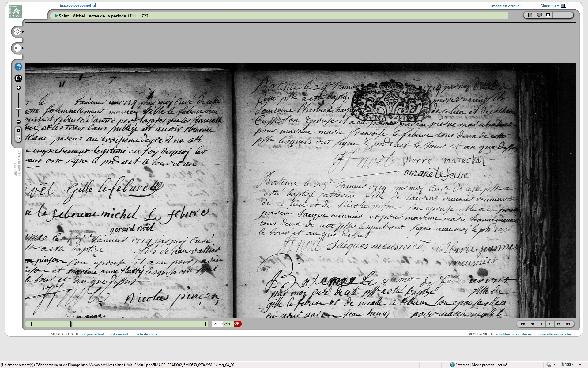The image size is (588, 368).
Task: Click the page number input field
Action: click(216, 324)
